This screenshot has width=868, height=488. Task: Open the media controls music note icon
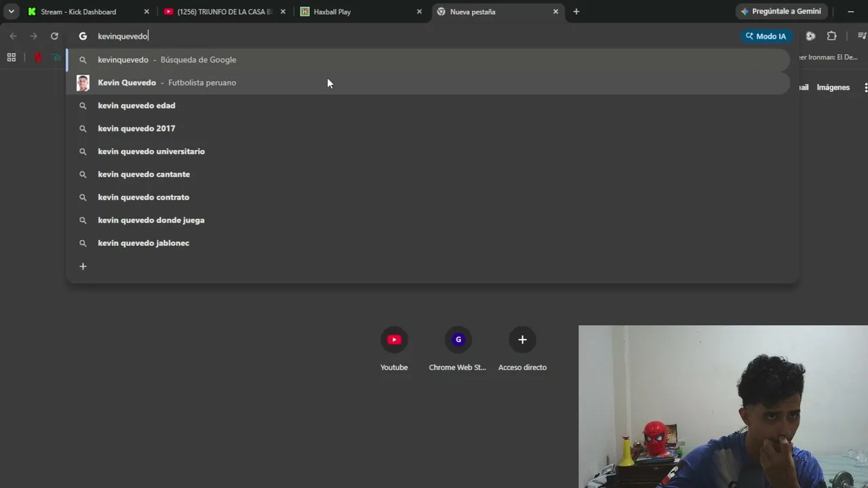(x=862, y=36)
